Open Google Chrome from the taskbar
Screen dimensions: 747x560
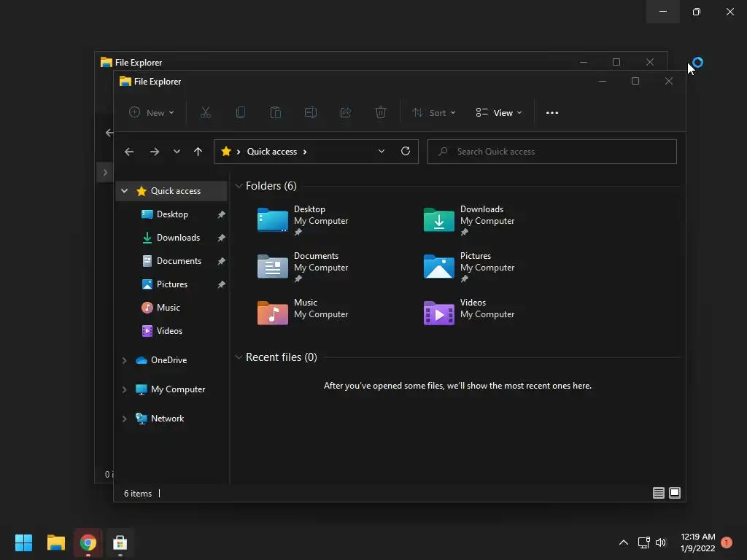pyautogui.click(x=88, y=542)
